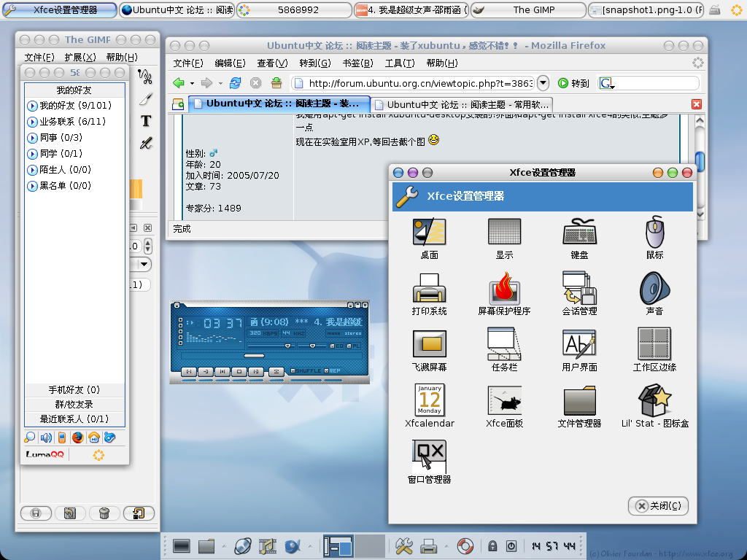Open Firefox forward button history dropdown arrow
The width and height of the screenshot is (747, 560).
pos(220,83)
